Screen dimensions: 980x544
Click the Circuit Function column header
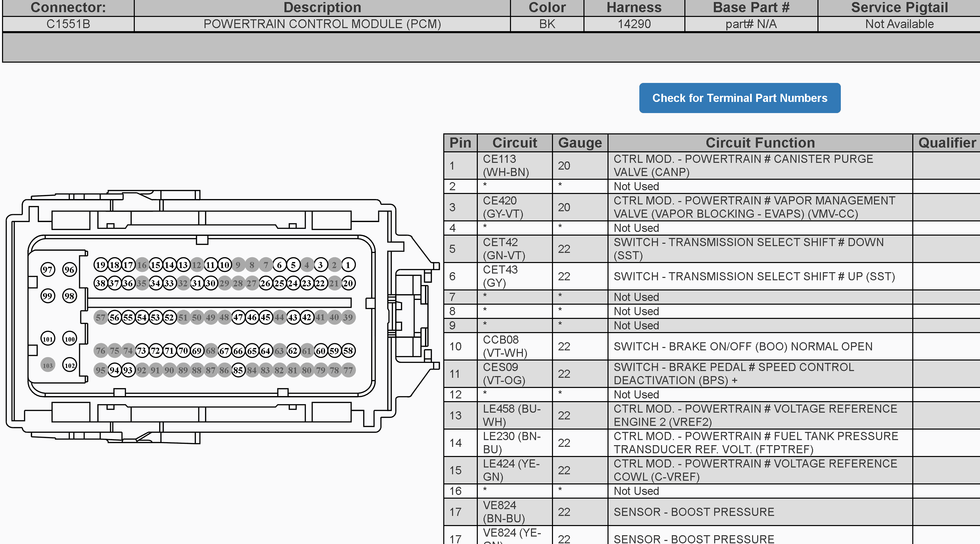pos(760,143)
